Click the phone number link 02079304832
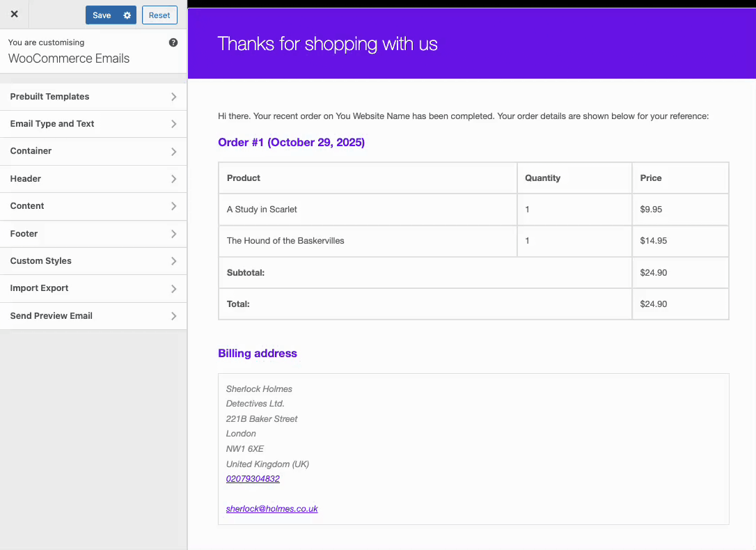 [253, 478]
